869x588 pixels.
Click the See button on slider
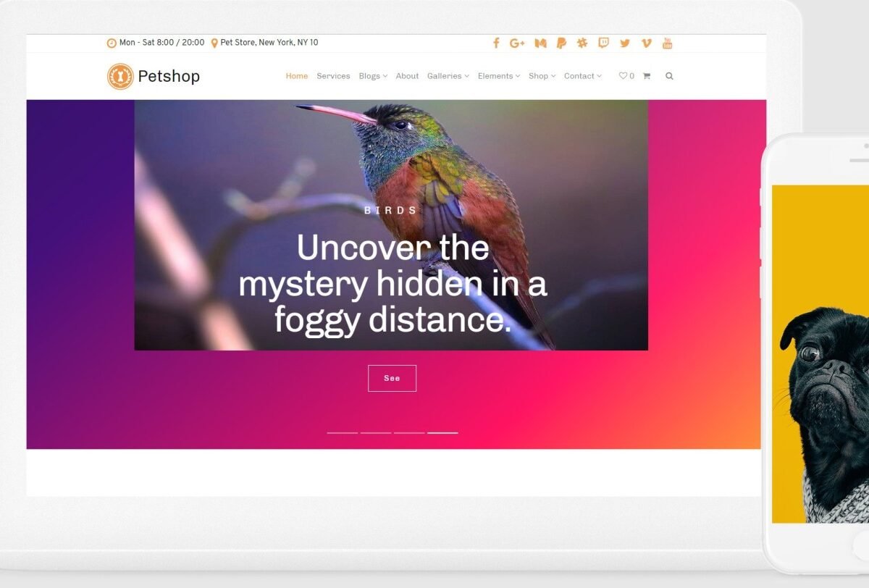pos(392,378)
